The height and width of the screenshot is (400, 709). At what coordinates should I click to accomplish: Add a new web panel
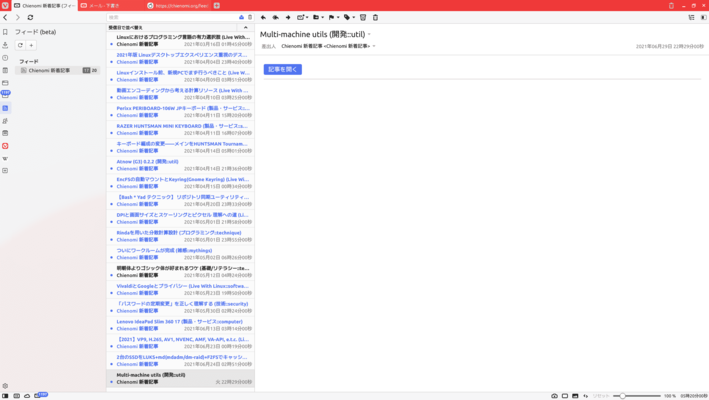tap(5, 171)
